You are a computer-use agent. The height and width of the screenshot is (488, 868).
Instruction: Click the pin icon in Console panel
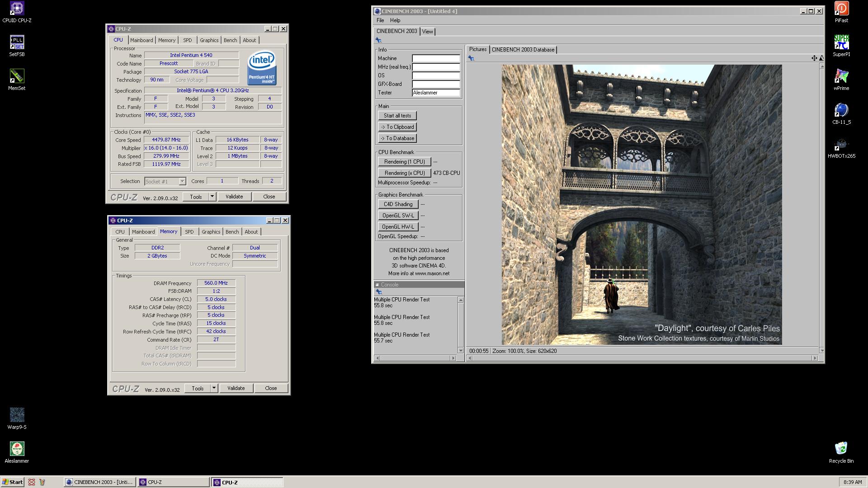click(379, 292)
